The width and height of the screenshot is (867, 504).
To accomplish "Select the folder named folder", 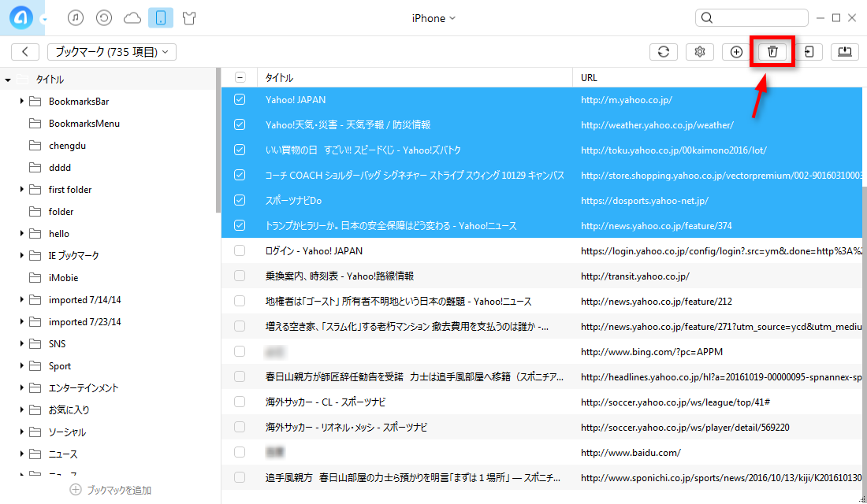I will coord(61,212).
